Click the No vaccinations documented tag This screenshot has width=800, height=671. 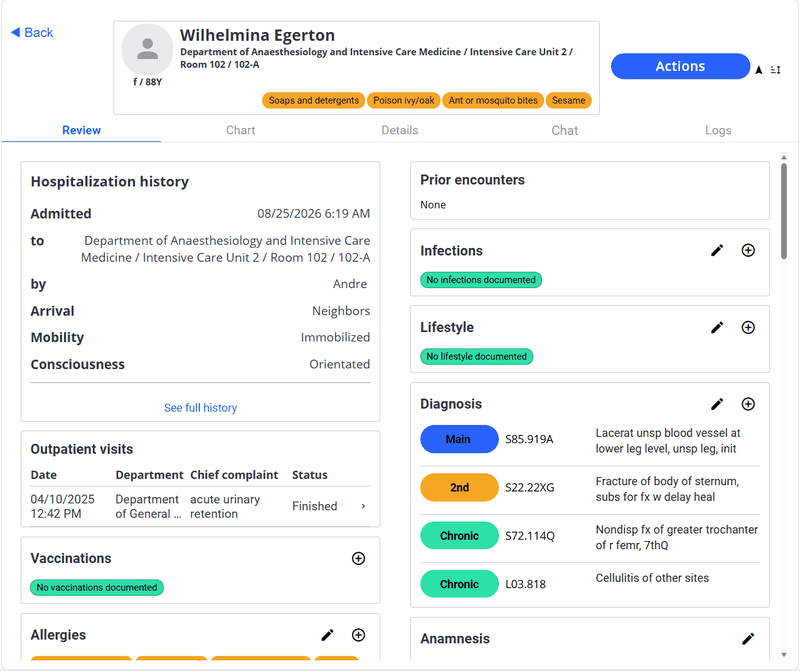point(97,587)
